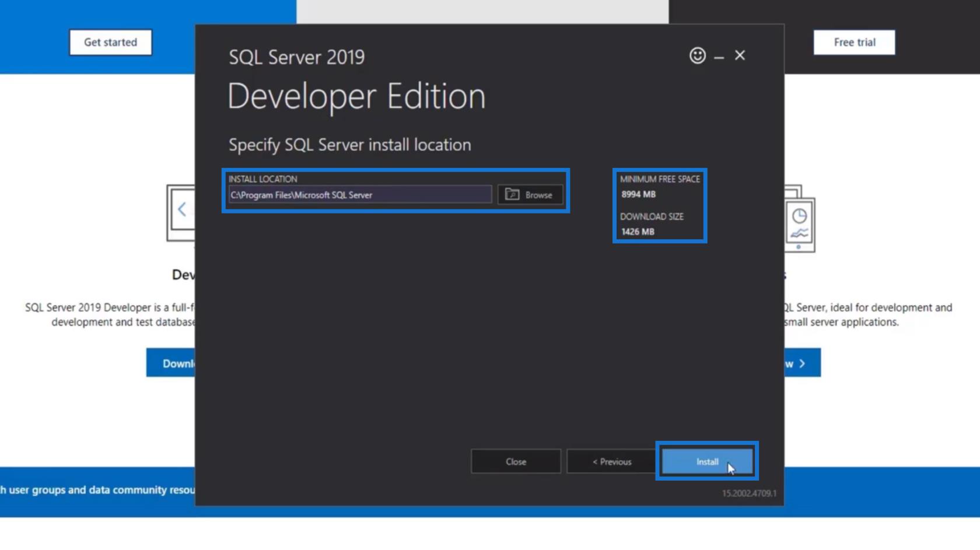Click the SQL Server 2019 title text
The height and width of the screenshot is (550, 980).
pyautogui.click(x=296, y=57)
